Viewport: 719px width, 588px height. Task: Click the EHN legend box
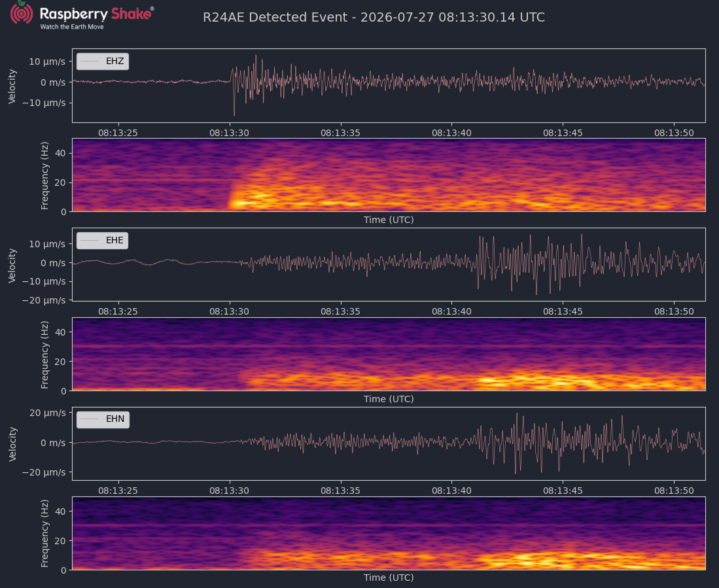[x=103, y=419]
